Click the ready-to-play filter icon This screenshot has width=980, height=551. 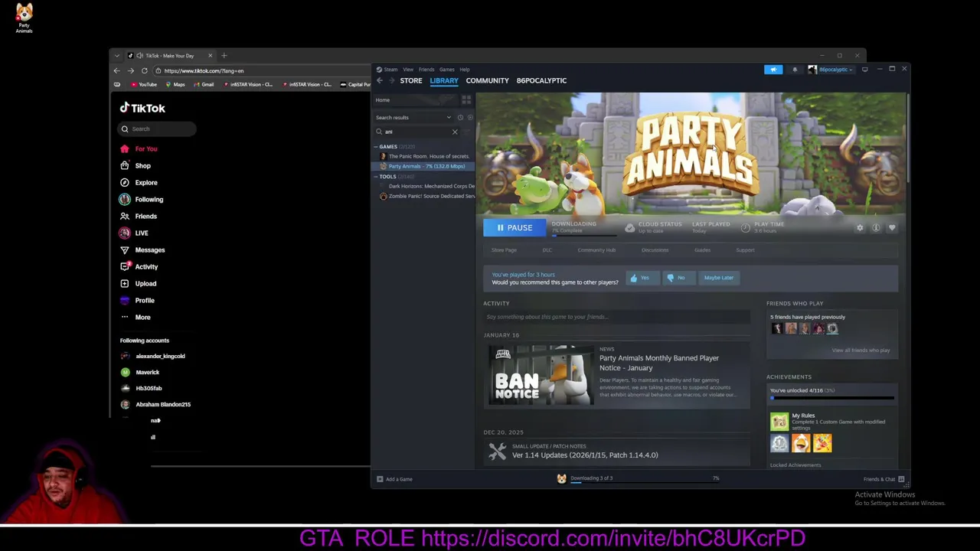pyautogui.click(x=469, y=118)
